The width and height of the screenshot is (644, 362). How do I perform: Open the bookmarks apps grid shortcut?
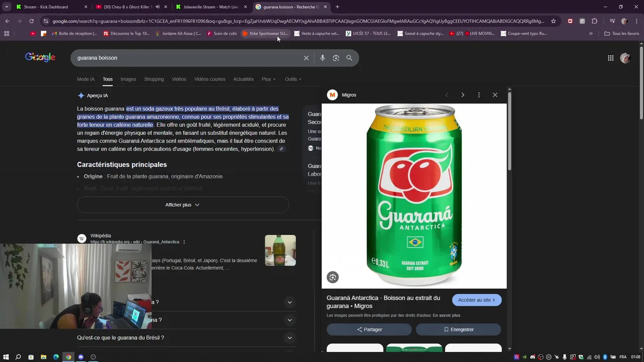pos(7,33)
